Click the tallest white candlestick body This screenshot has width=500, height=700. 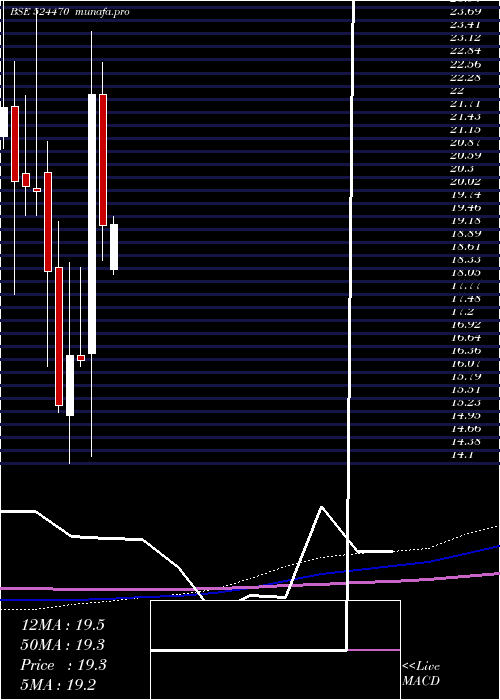pyautogui.click(x=92, y=224)
